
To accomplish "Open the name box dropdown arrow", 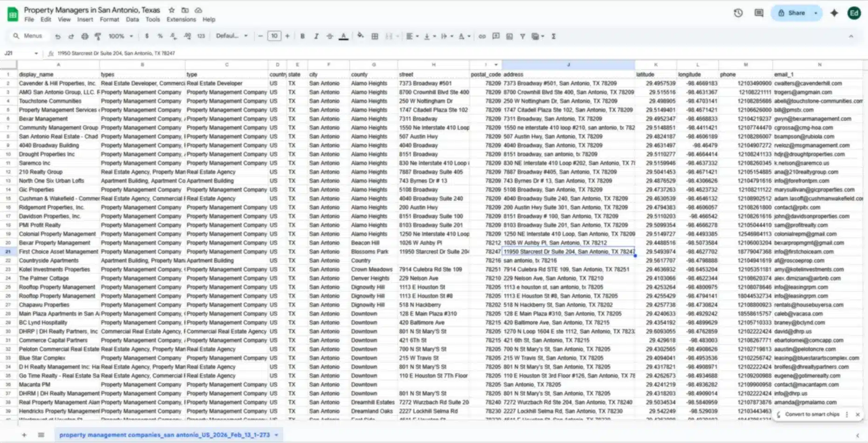I will (36, 54).
